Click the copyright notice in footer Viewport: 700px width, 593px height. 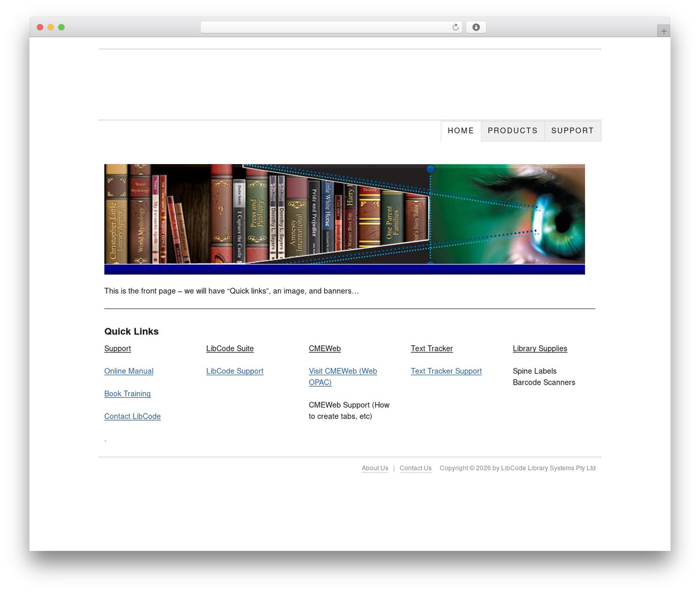pos(517,468)
